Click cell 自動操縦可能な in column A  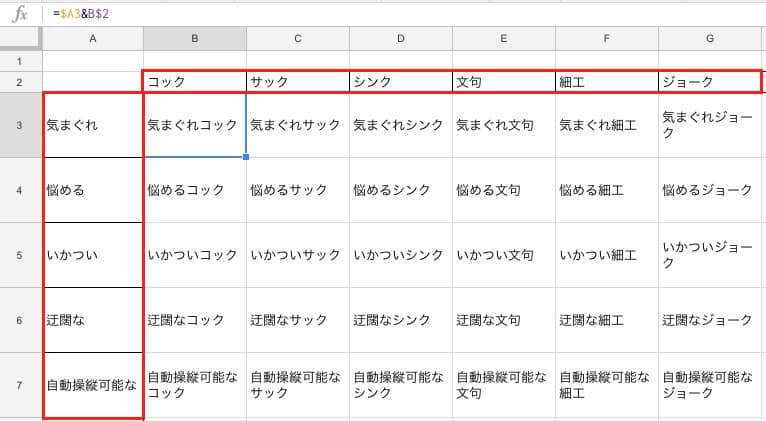coord(93,385)
